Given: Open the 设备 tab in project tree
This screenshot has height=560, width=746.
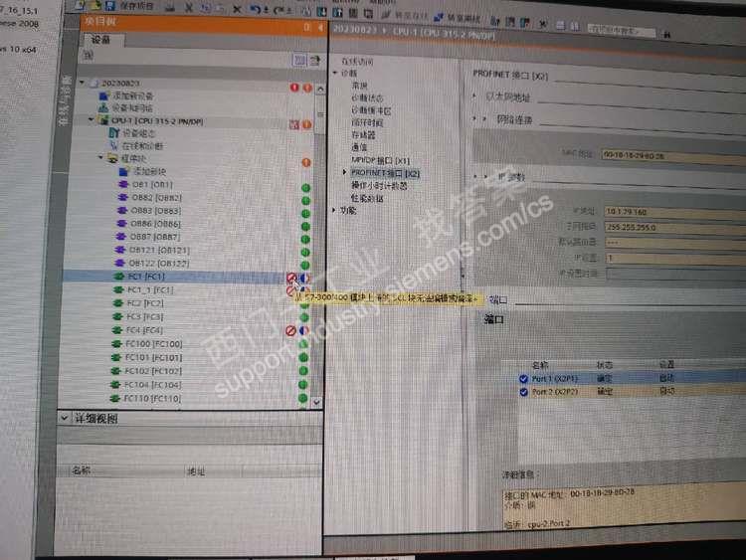Looking at the screenshot, I should pyautogui.click(x=100, y=40).
